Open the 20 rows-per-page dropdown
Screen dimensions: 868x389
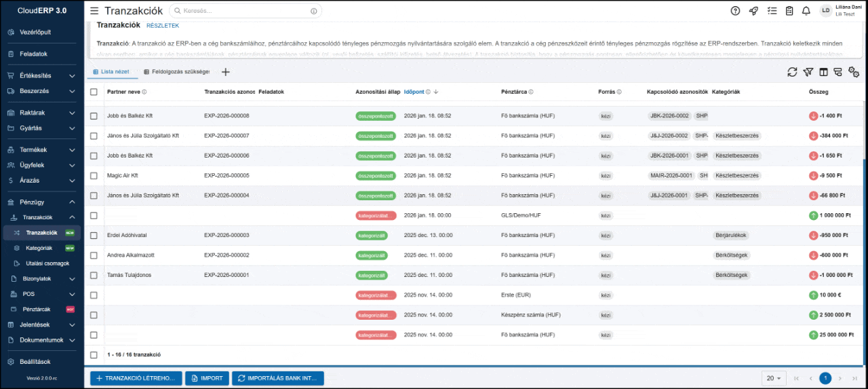[x=774, y=378]
